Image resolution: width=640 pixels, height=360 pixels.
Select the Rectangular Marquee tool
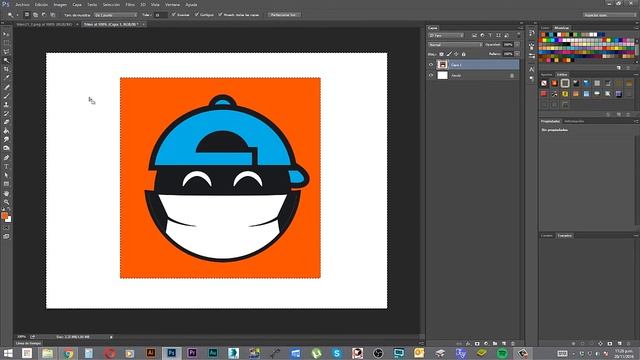pos(6,43)
